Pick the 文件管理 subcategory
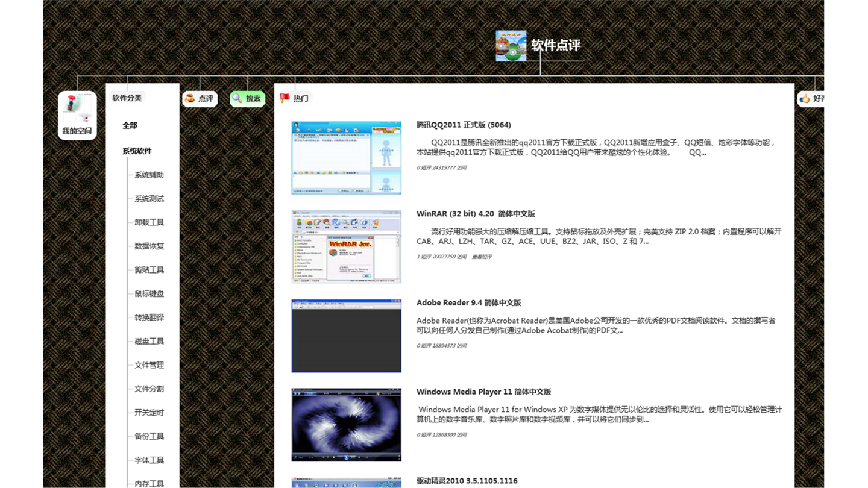 click(149, 365)
